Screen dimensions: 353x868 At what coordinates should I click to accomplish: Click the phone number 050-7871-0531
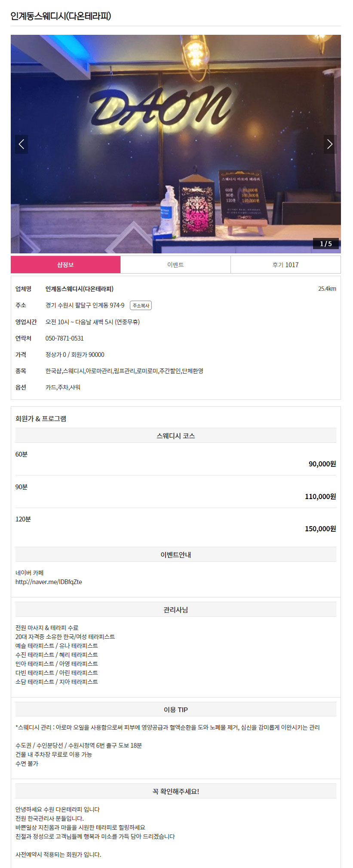tap(64, 338)
